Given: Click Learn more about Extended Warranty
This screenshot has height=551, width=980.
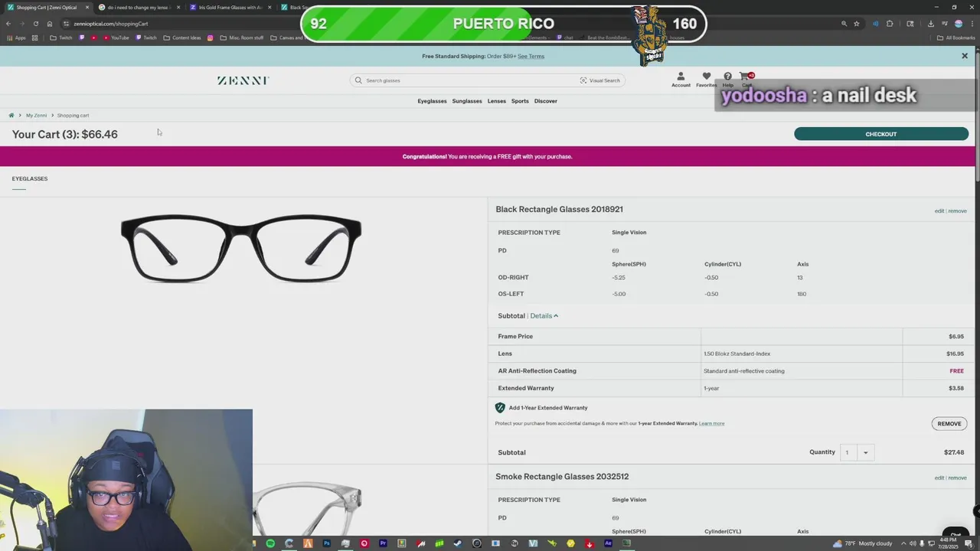Looking at the screenshot, I should (x=711, y=423).
